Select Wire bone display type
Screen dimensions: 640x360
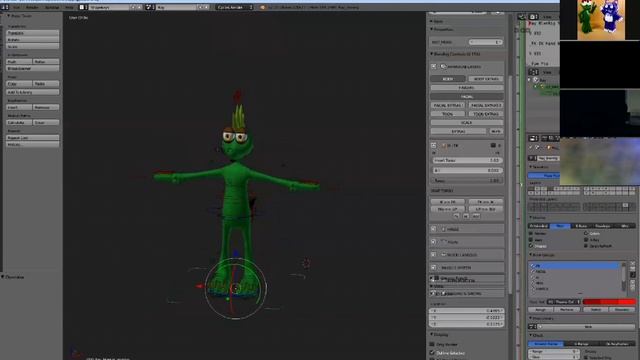tap(624, 226)
